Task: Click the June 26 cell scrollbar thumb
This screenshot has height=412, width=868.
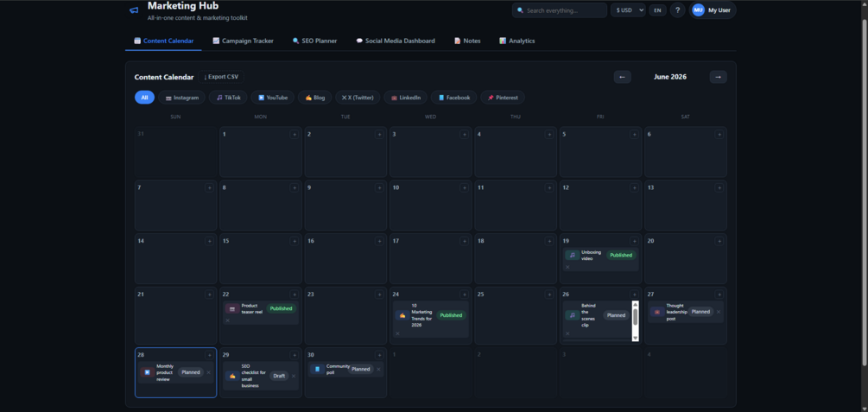Action: (636, 316)
